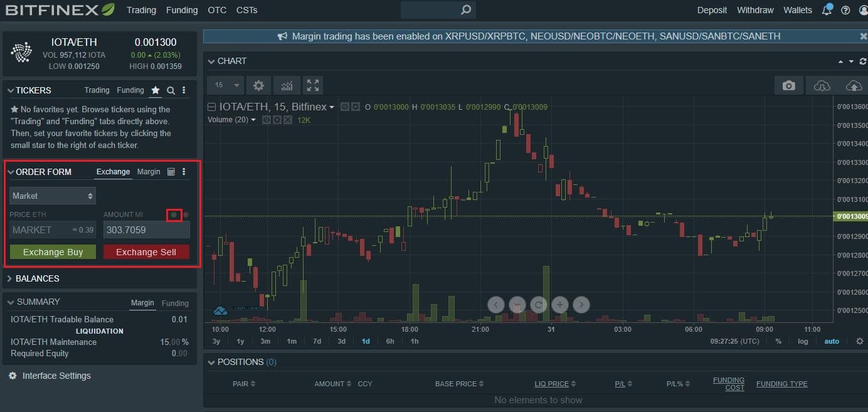Remove the Volume indicator
868x412 pixels.
point(287,120)
